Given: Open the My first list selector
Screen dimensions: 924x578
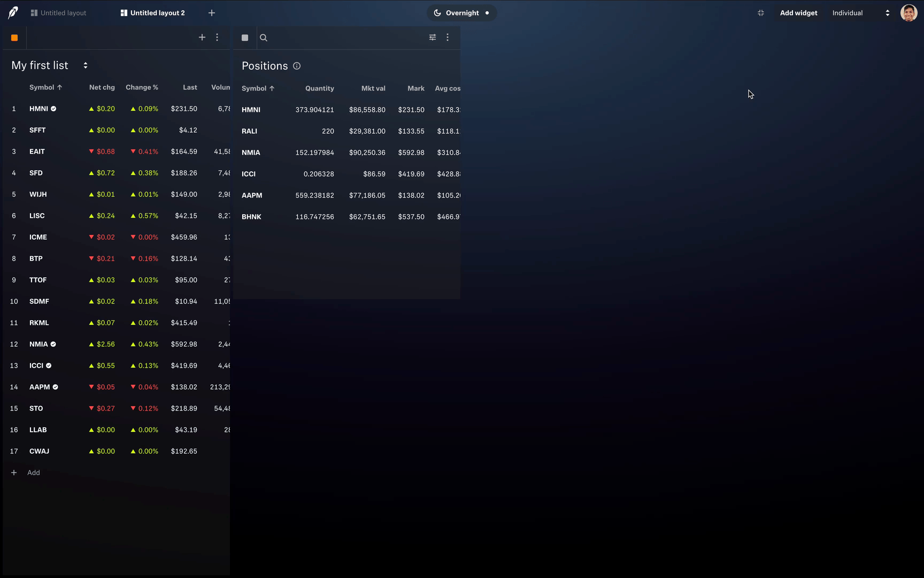Looking at the screenshot, I should click(86, 65).
